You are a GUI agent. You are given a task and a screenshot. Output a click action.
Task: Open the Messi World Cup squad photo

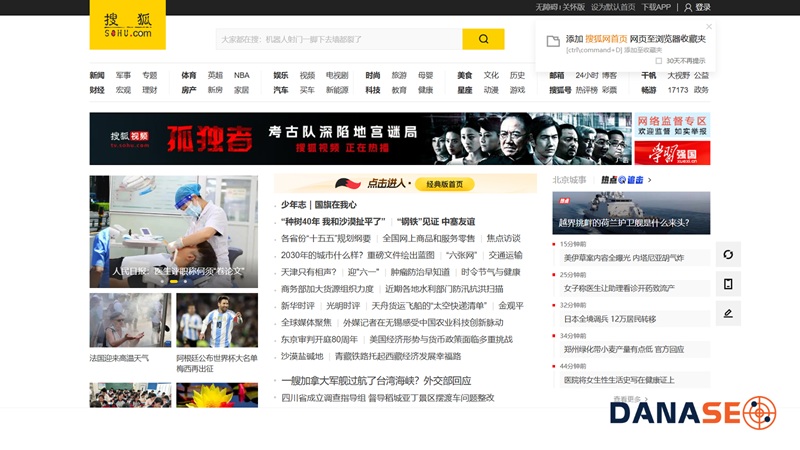pyautogui.click(x=217, y=320)
